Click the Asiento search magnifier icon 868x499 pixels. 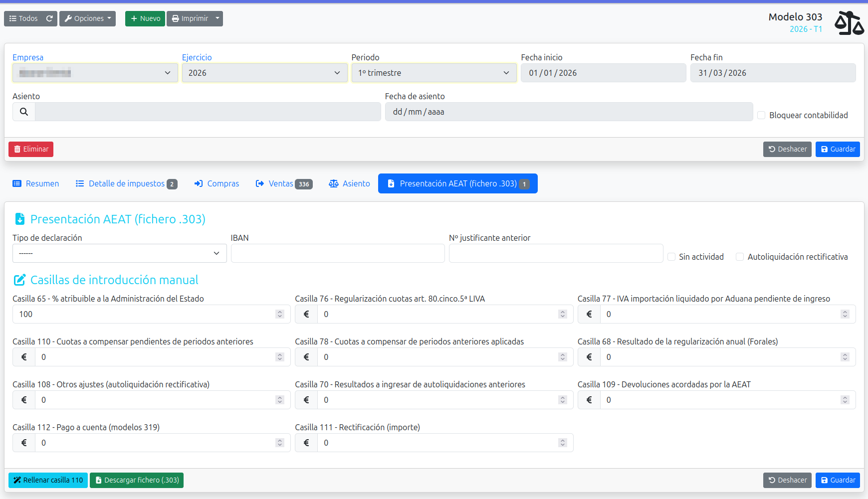coord(24,112)
